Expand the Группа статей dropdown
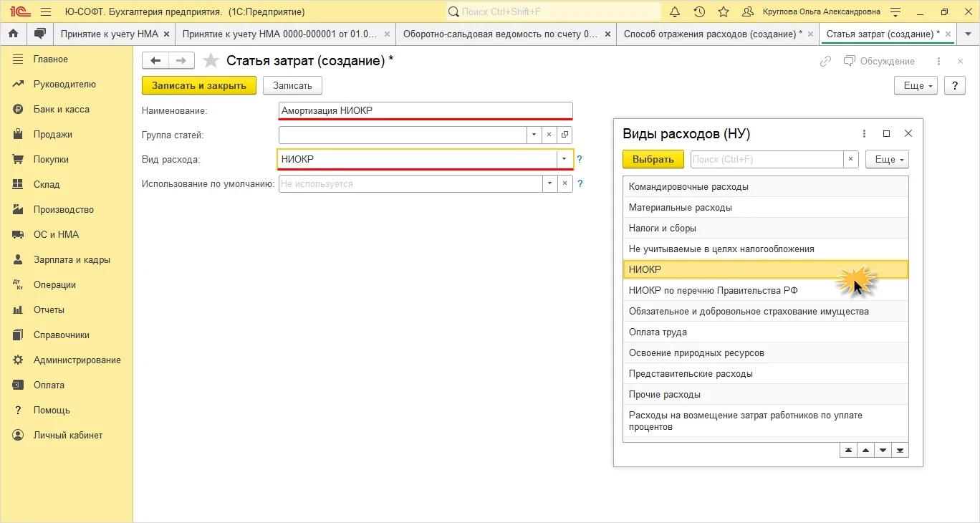Viewport: 980px width, 523px height. coord(534,134)
